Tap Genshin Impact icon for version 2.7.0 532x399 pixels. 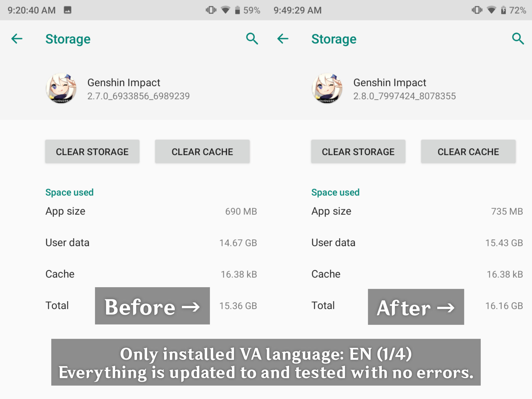point(61,89)
